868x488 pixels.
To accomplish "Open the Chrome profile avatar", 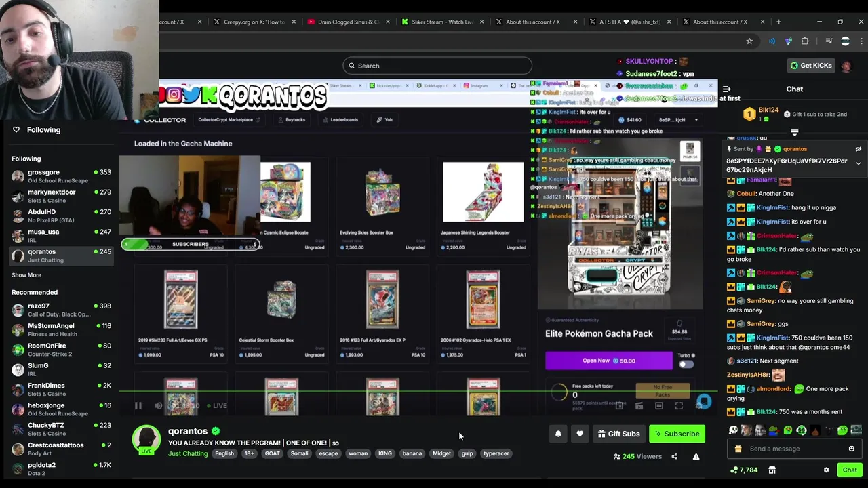I will pos(845,41).
